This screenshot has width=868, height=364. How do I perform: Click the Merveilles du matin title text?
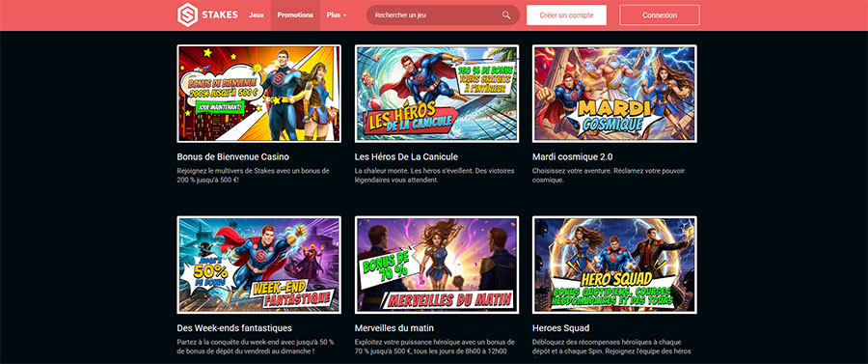(x=394, y=328)
